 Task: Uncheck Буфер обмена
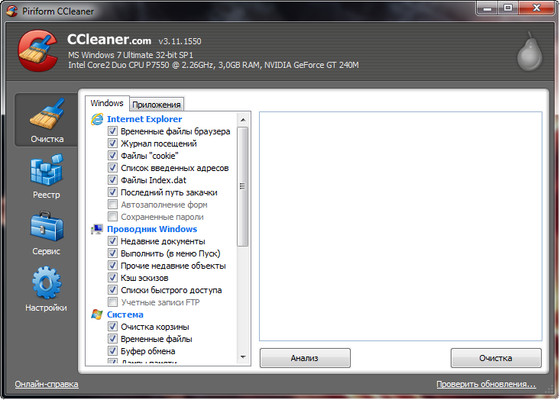(112, 351)
